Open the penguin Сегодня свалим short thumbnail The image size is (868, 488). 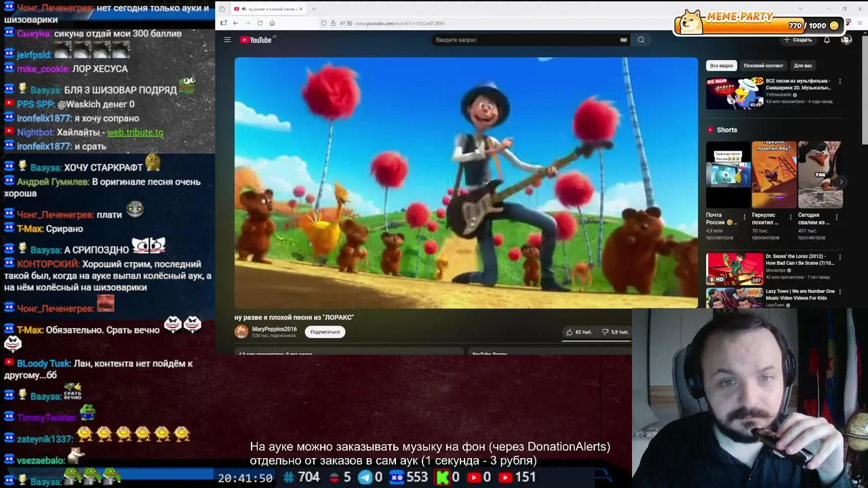point(821,174)
